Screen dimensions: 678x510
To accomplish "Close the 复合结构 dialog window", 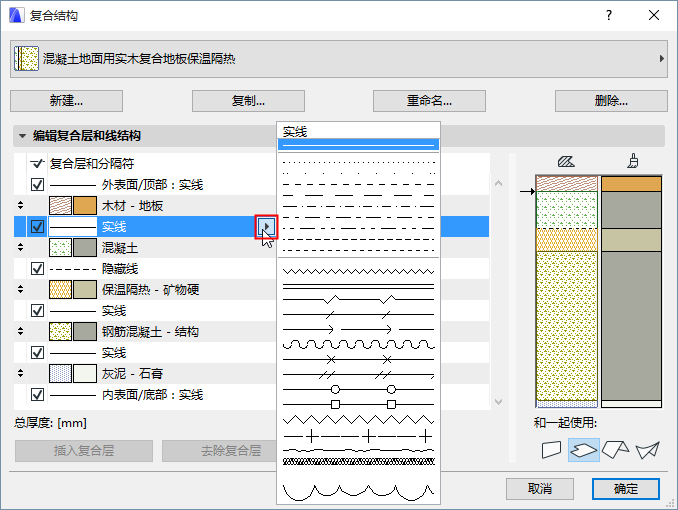I will pos(654,16).
